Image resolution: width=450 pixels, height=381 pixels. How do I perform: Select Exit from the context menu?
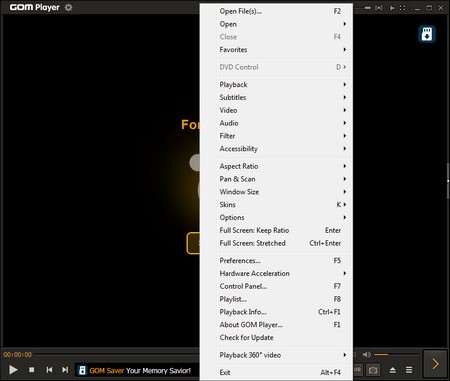pos(280,372)
